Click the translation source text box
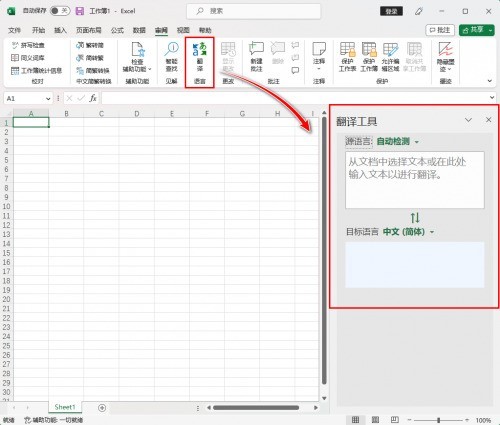The height and width of the screenshot is (425, 500). click(x=415, y=180)
